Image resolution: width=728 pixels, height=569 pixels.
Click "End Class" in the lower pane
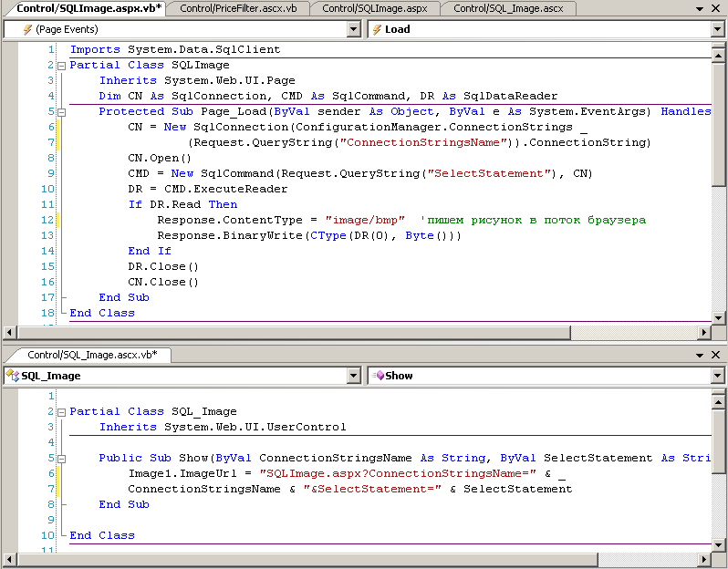click(102, 535)
